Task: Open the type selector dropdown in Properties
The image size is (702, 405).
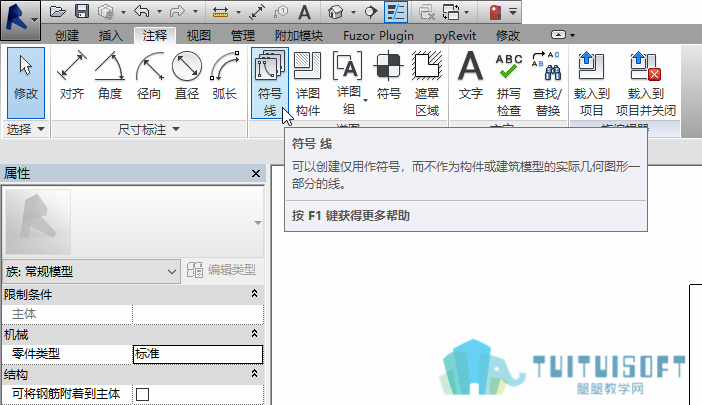Action: click(258, 222)
